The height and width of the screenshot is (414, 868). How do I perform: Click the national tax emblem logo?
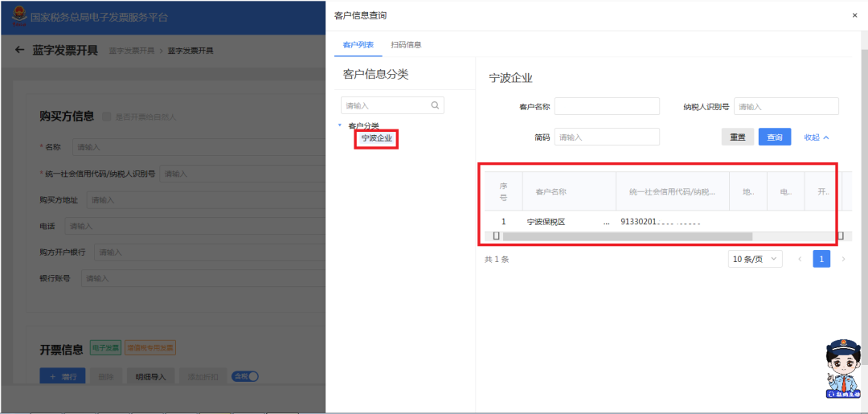(x=19, y=16)
